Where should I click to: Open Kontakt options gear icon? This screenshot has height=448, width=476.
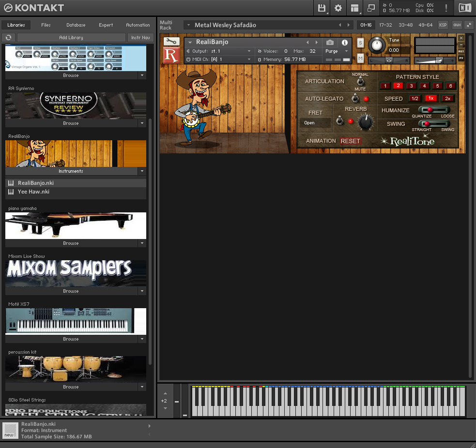(x=338, y=8)
